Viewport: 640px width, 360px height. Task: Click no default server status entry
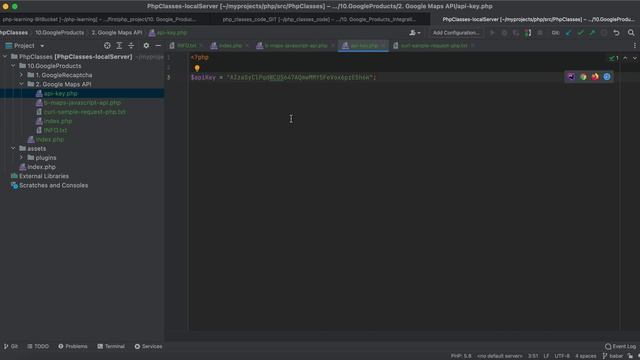tap(500, 356)
